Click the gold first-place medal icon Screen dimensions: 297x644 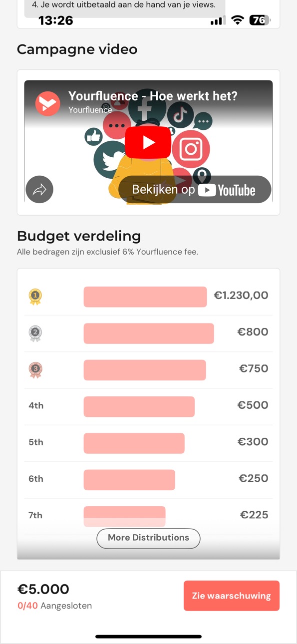click(x=35, y=297)
